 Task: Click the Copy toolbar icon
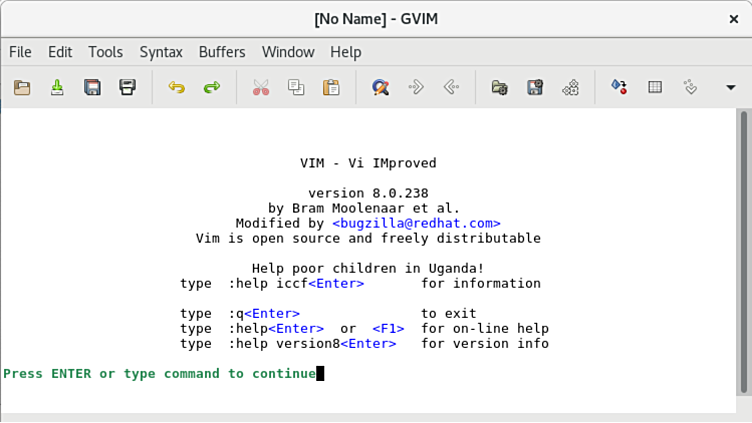(296, 88)
